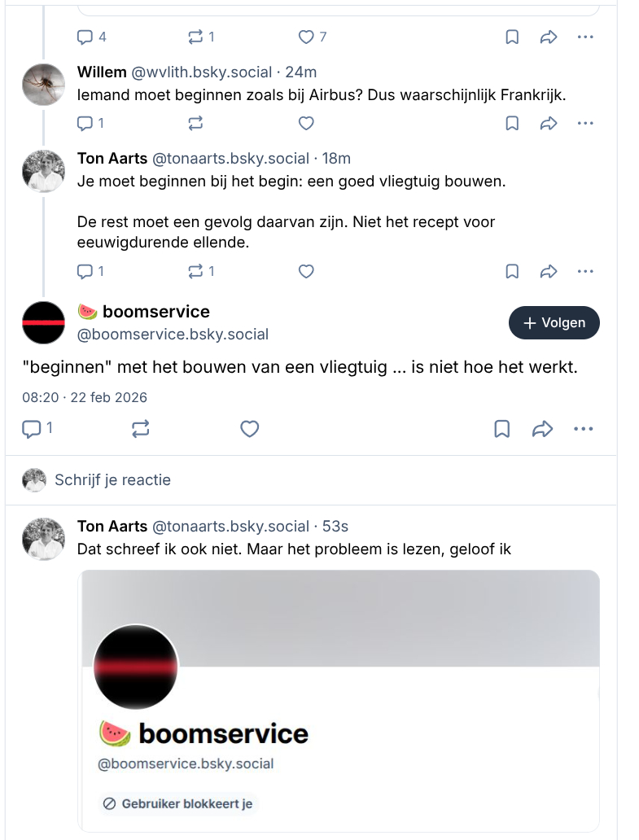Repost boomservice's main post
639x840 pixels.
[x=140, y=429]
